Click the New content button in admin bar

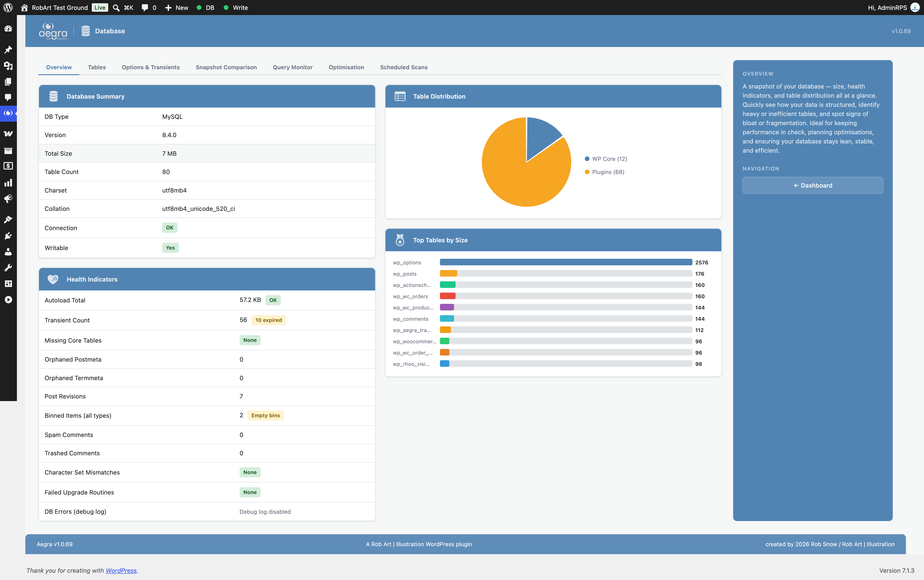pos(177,8)
